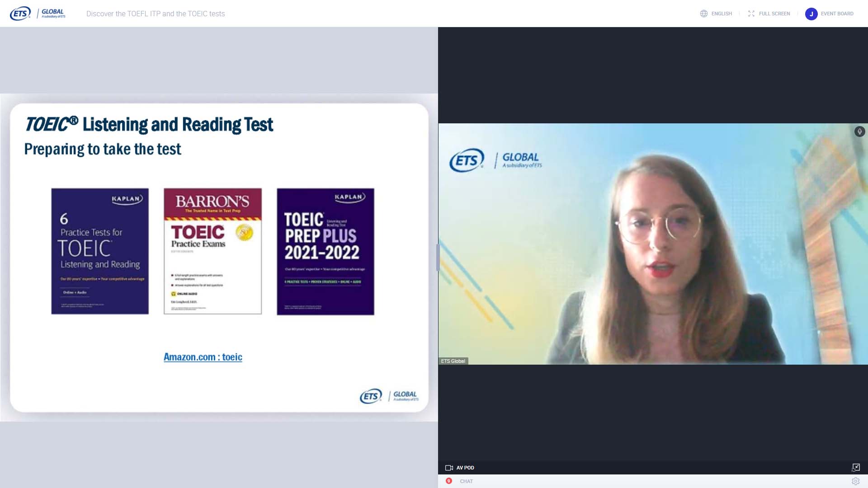This screenshot has height=488, width=868.
Task: Click the AV POD camera icon
Action: 449,468
